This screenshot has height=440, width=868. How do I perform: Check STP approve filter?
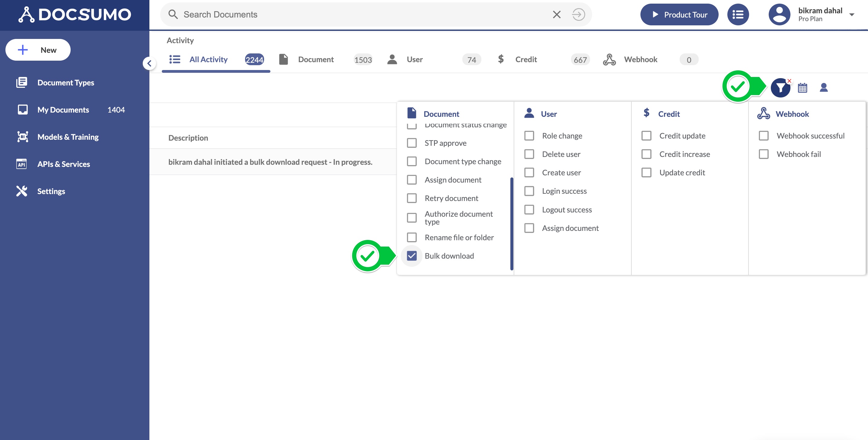click(x=411, y=143)
